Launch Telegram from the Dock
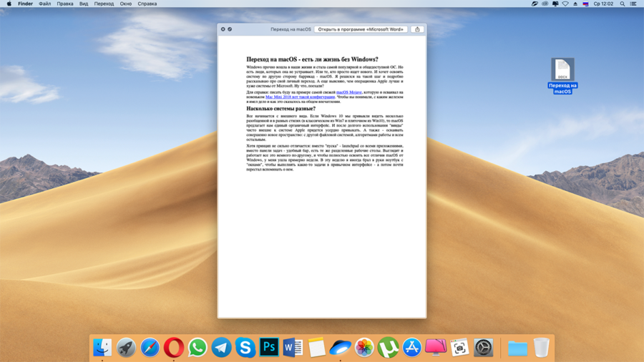The width and height of the screenshot is (644, 362). click(x=222, y=348)
